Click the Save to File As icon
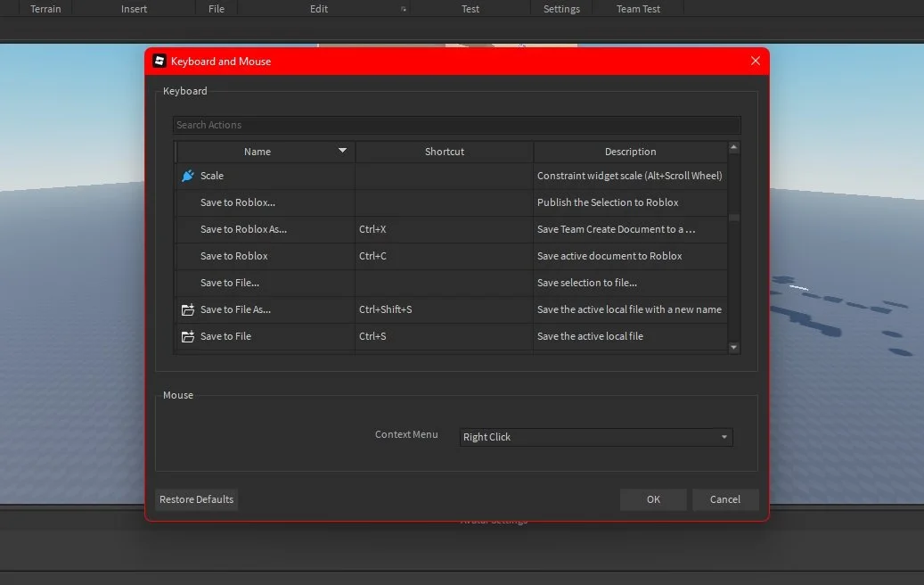 [x=188, y=309]
